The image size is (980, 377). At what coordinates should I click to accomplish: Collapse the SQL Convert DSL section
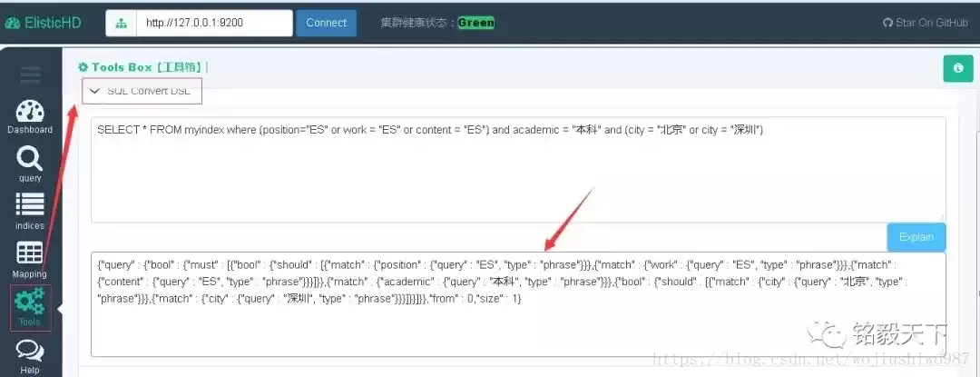142,91
